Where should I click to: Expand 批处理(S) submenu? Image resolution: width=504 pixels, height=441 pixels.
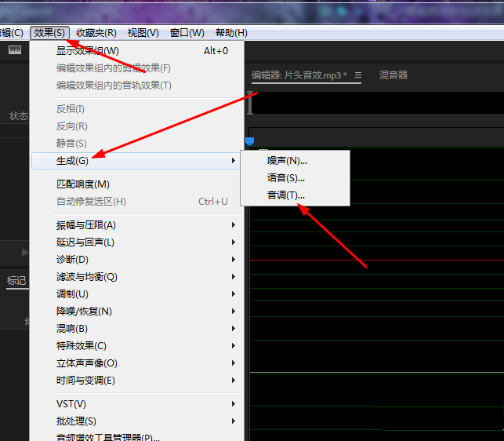tap(138, 421)
